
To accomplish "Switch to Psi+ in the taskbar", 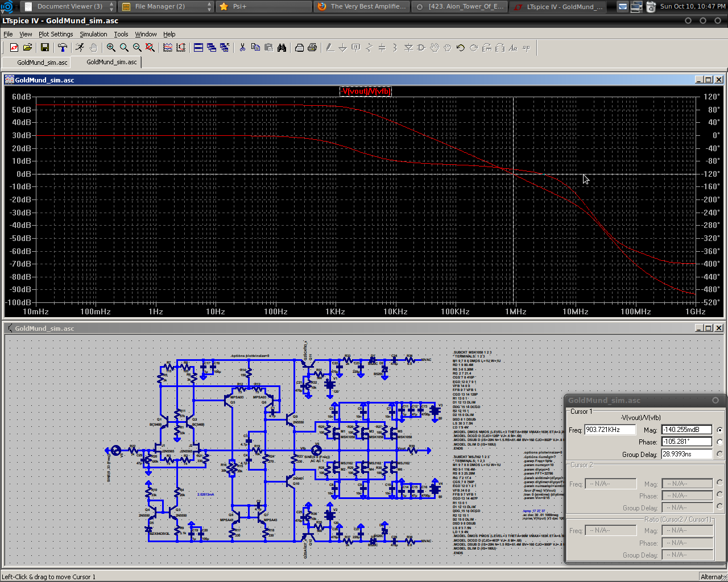I will tap(263, 6).
